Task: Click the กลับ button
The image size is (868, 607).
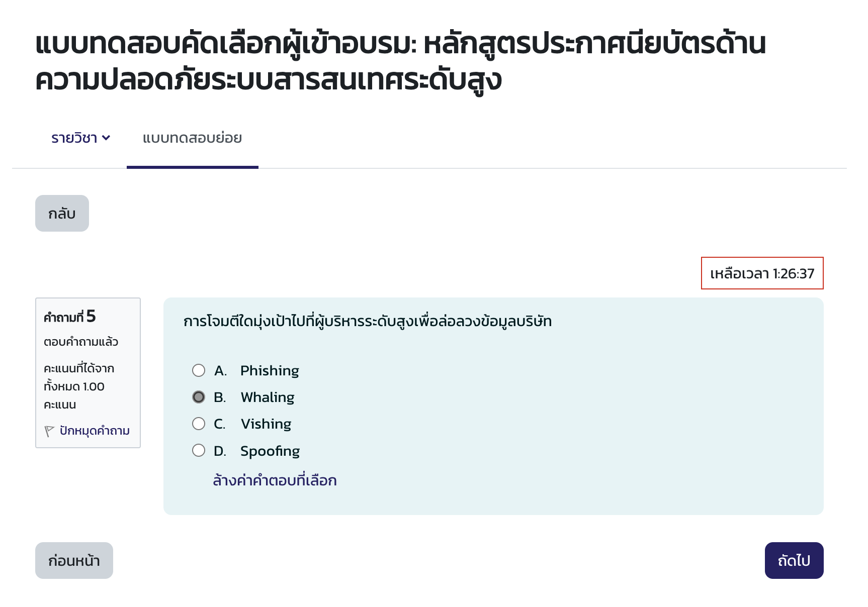Action: (x=62, y=213)
